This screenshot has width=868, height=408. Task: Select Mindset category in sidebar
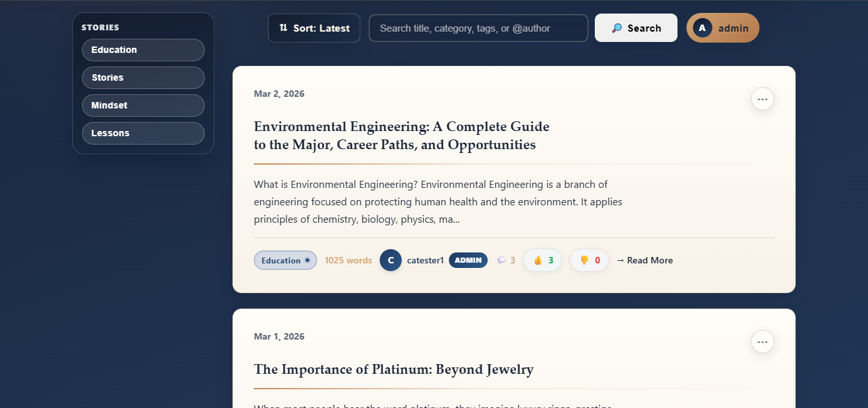[143, 105]
